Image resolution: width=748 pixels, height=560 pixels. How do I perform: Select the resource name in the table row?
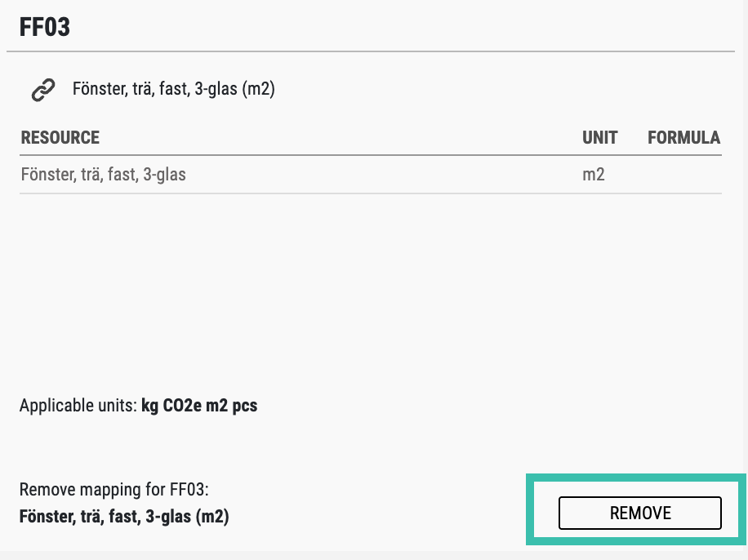click(x=103, y=174)
